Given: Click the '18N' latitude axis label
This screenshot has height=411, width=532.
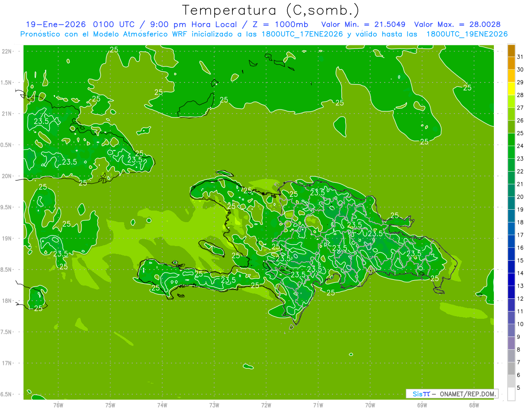Looking at the screenshot, I should (7, 301).
